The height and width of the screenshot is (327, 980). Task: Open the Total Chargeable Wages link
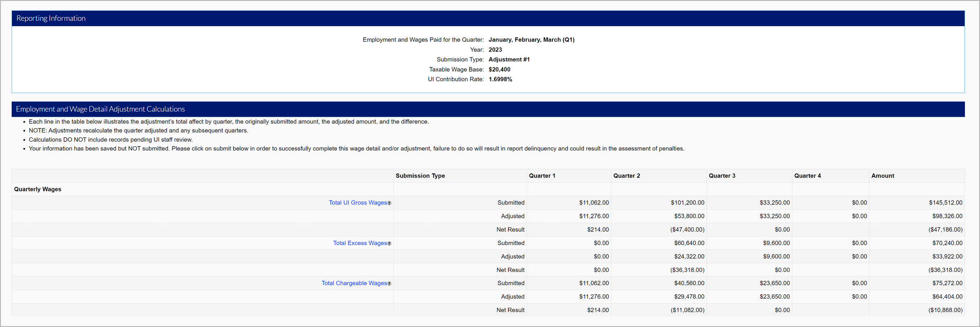(354, 283)
